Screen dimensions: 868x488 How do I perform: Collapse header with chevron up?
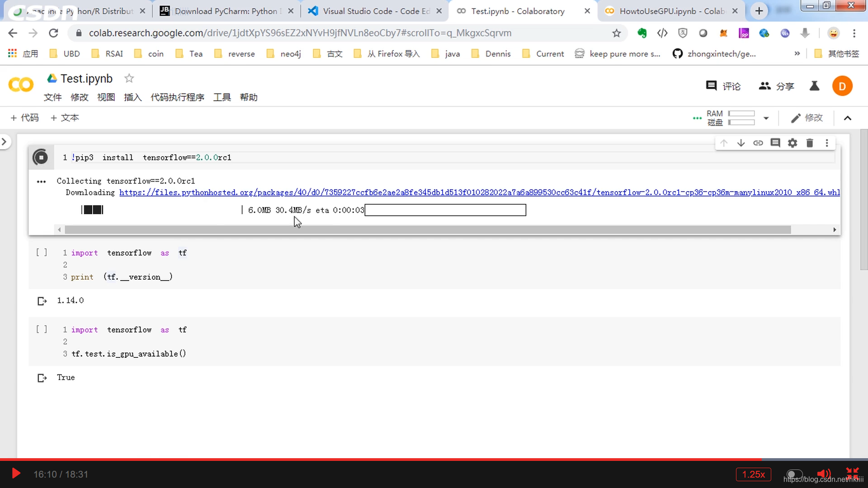(x=848, y=118)
